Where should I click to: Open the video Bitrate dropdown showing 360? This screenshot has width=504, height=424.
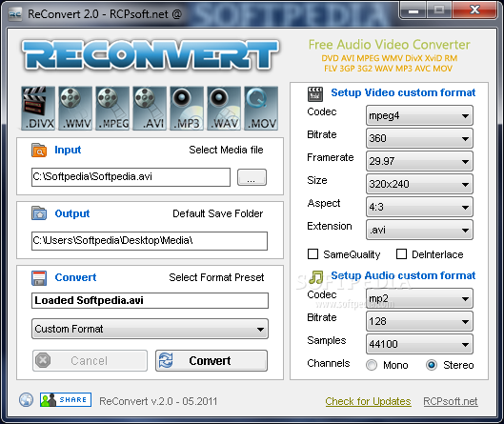(419, 138)
